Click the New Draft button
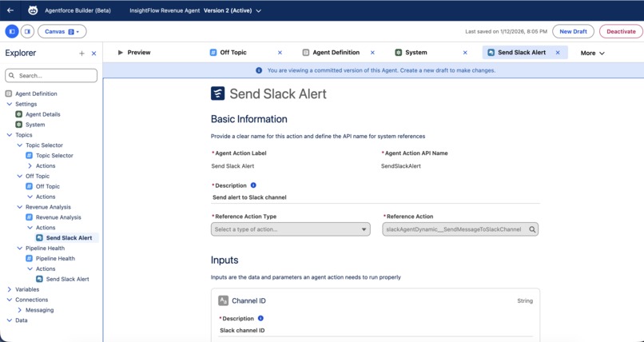Screen dimensions: 644x342 (x=573, y=32)
